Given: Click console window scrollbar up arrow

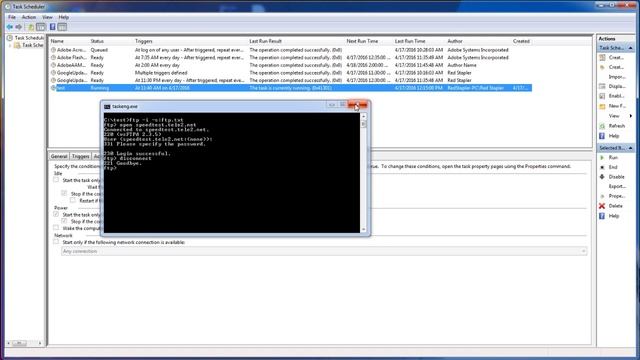Looking at the screenshot, I should [363, 116].
